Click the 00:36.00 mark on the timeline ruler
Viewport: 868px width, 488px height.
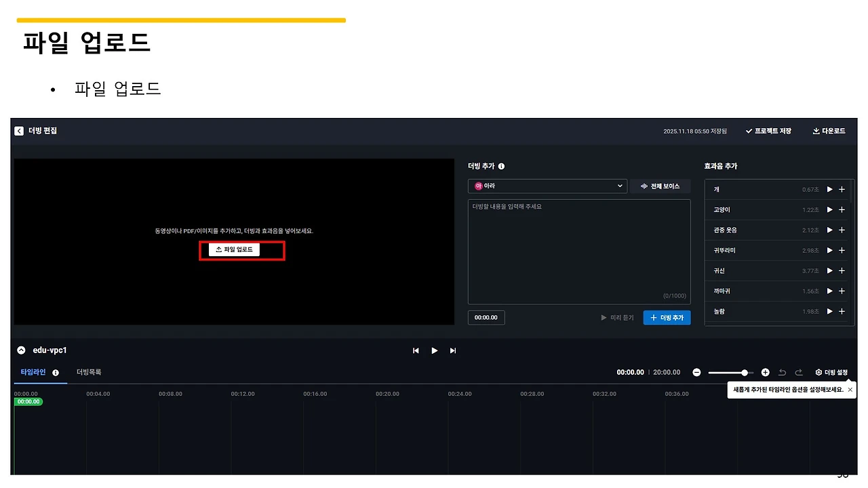(677, 394)
